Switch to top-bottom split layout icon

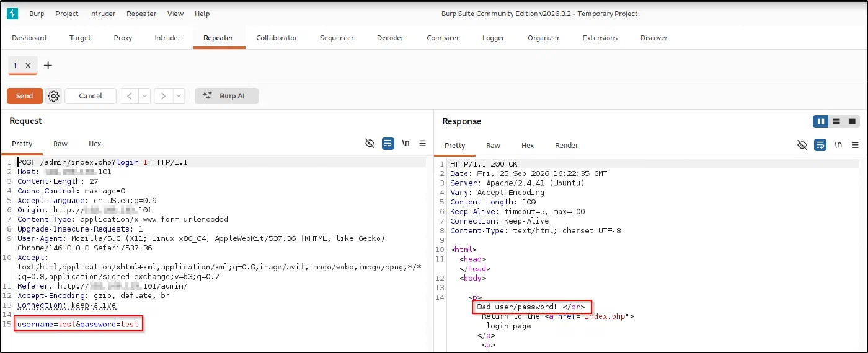(x=836, y=121)
